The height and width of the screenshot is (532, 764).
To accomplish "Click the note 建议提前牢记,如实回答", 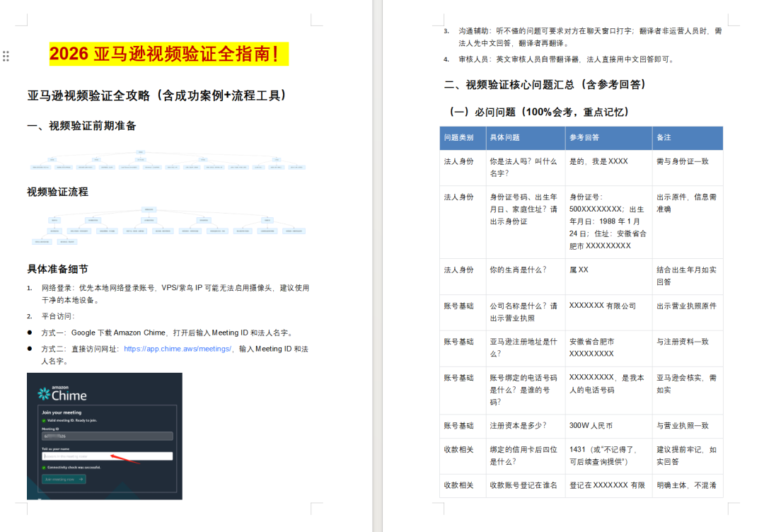I will (x=686, y=456).
